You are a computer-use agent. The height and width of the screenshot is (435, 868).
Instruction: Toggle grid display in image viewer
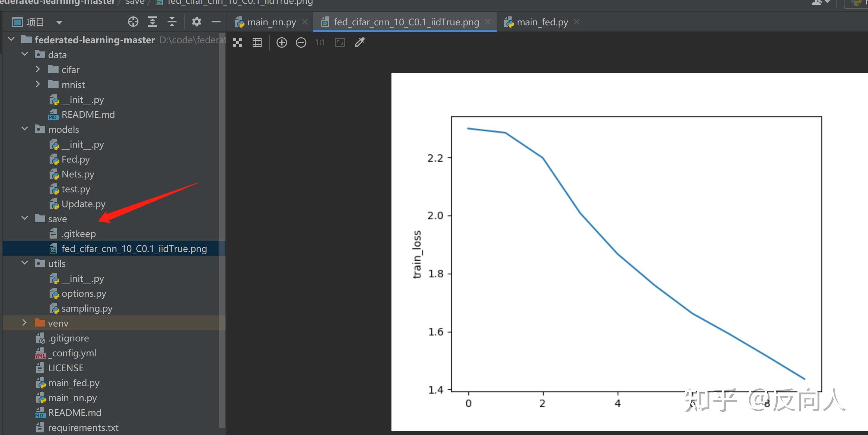click(257, 42)
